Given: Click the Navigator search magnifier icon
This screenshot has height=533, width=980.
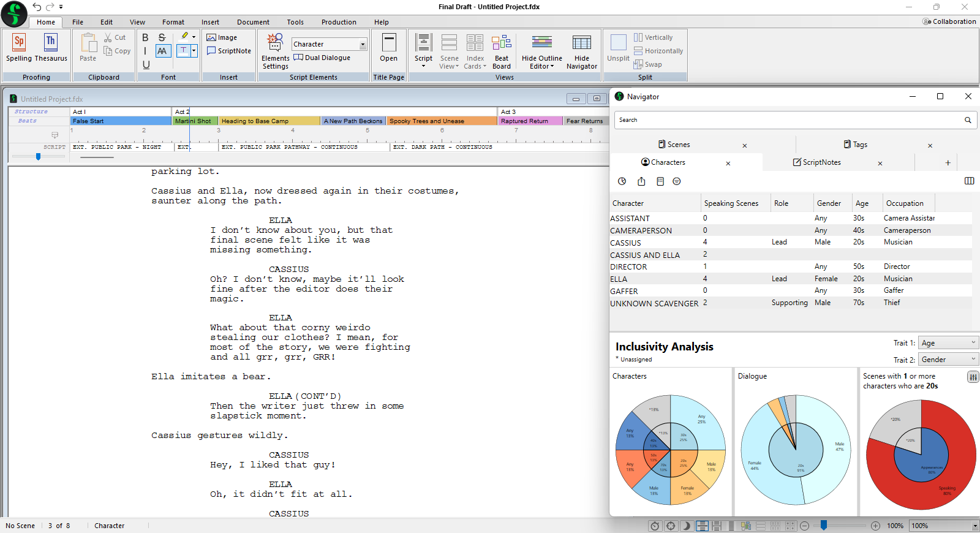Looking at the screenshot, I should [968, 120].
